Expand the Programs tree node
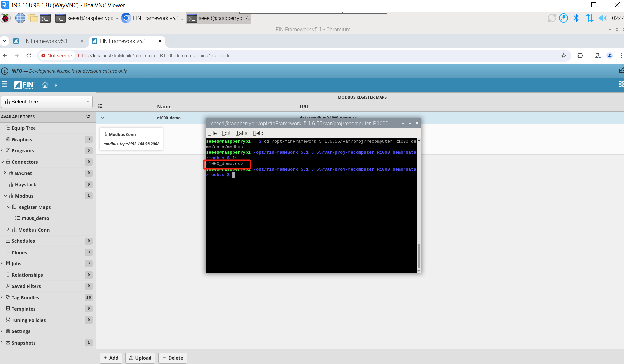The height and width of the screenshot is (364, 624). coord(2,150)
